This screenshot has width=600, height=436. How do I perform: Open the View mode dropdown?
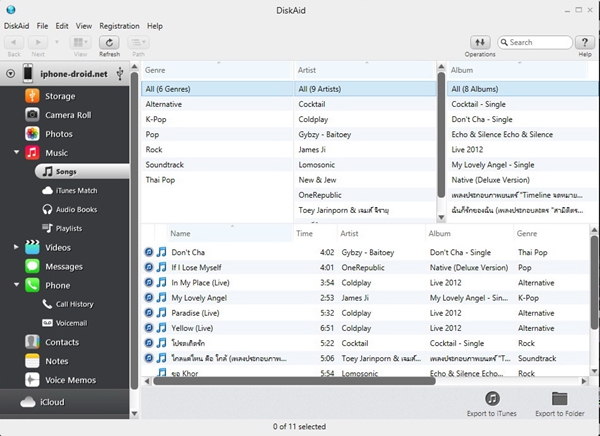[80, 42]
